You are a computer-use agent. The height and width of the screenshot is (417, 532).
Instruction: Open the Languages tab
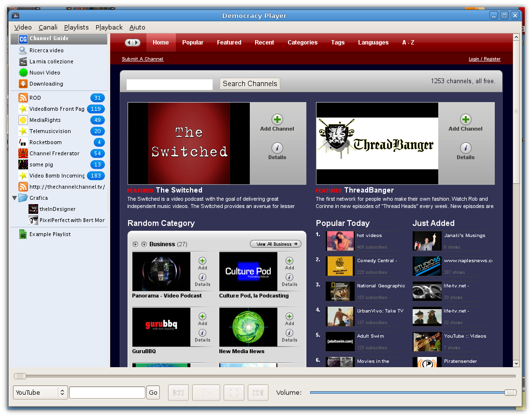(373, 43)
